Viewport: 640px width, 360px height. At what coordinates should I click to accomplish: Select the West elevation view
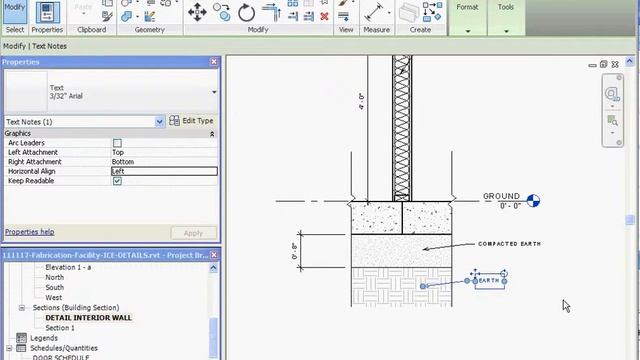pyautogui.click(x=53, y=298)
